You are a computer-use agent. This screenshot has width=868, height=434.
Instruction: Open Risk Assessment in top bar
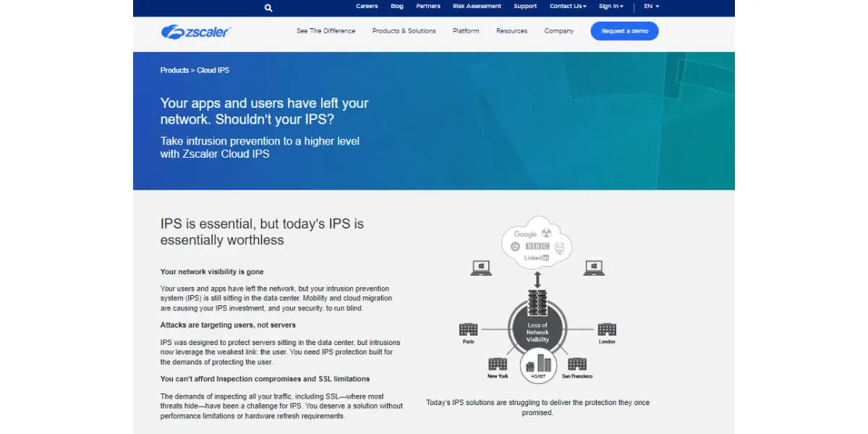477,7
